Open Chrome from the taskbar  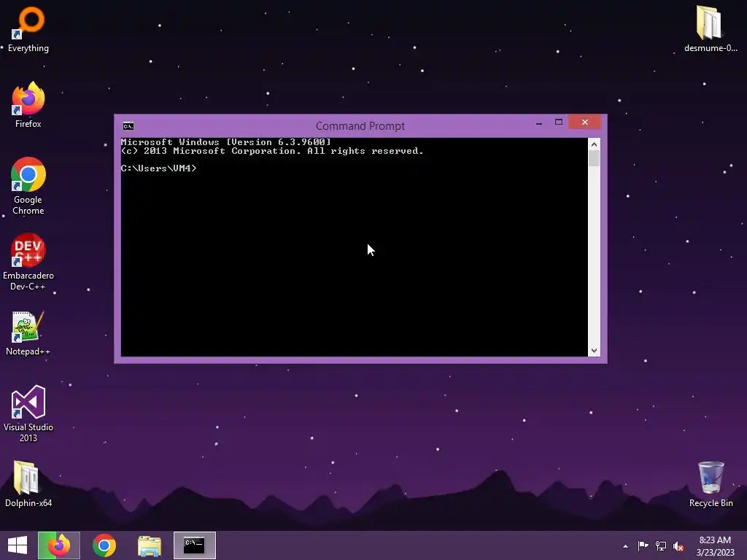[104, 545]
